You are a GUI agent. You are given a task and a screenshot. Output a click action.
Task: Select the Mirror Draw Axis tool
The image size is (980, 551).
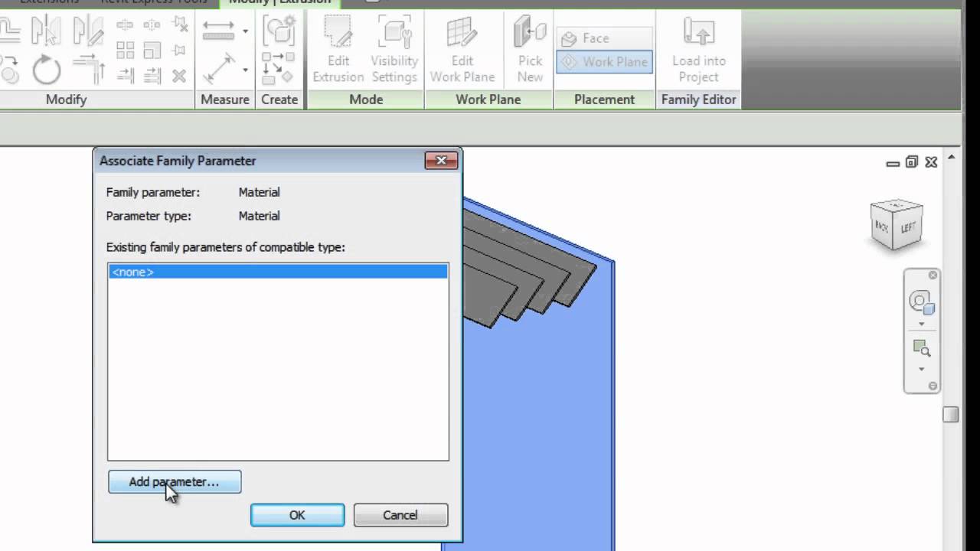pos(88,32)
